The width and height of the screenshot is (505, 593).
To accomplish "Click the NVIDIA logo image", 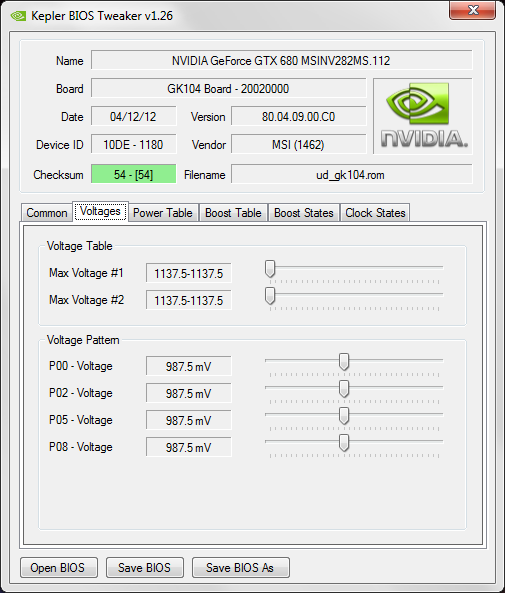I will coord(423,116).
